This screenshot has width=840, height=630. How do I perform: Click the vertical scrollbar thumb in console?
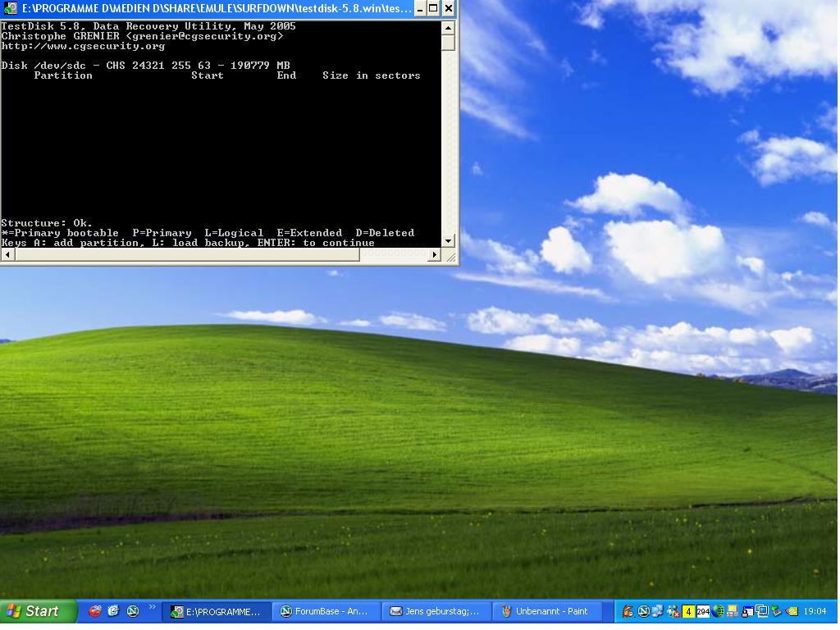pyautogui.click(x=449, y=43)
